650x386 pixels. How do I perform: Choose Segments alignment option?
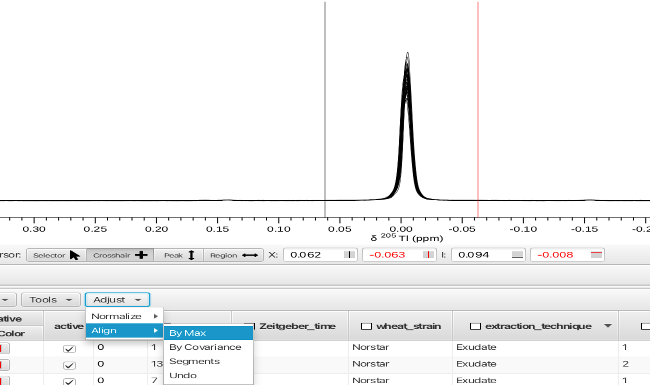209,361
